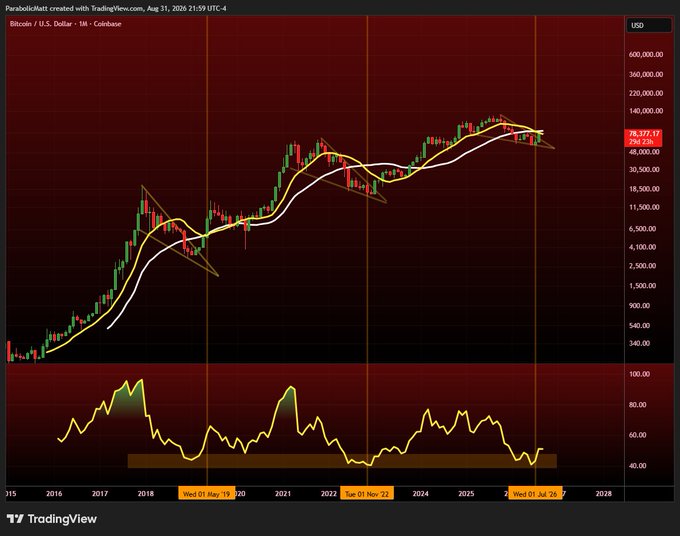This screenshot has height=536, width=680.
Task: Click the 2017 year label on time axis
Action: pyautogui.click(x=100, y=494)
